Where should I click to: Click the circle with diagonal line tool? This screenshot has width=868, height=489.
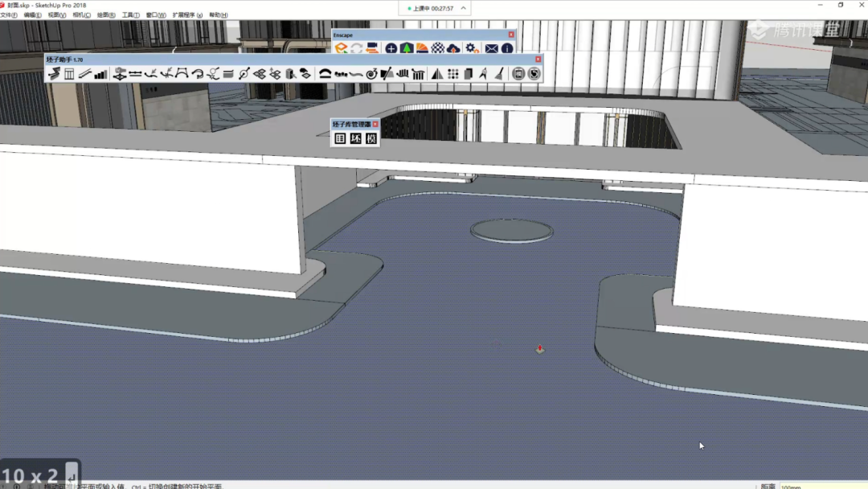click(x=244, y=74)
